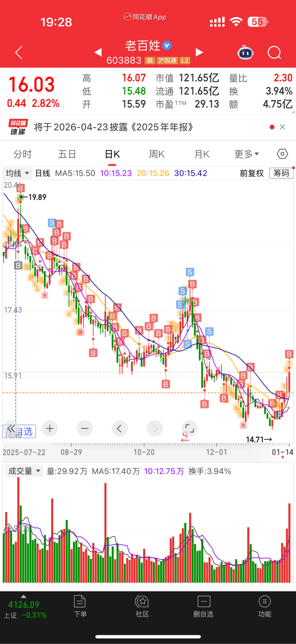Screen dimensions: 296x644
Task: Select the 日K daily candlestick tab
Action: [112, 154]
